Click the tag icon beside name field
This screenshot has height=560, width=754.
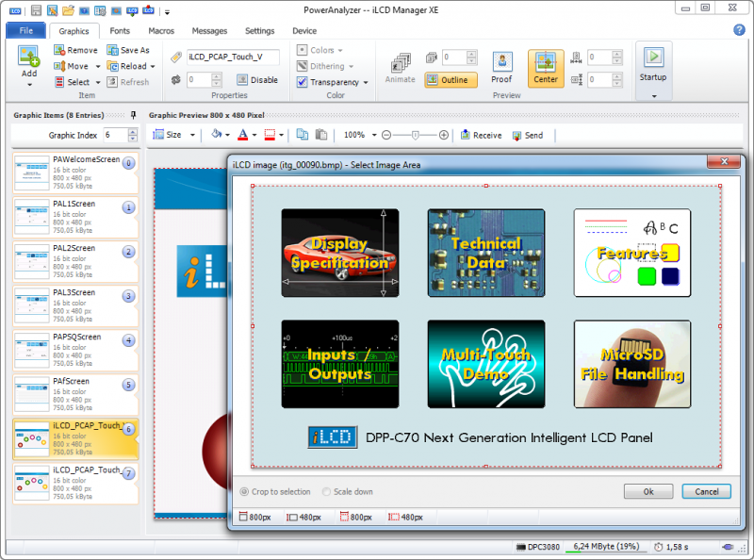click(176, 58)
